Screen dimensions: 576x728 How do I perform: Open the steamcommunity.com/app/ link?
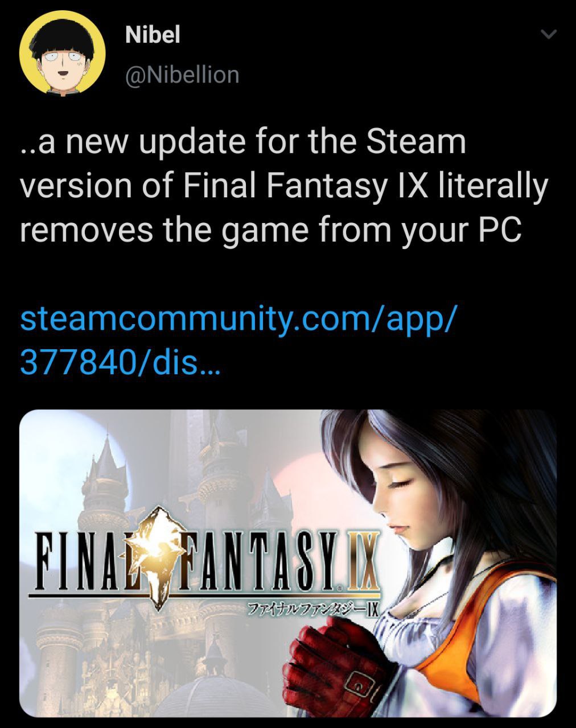click(x=238, y=318)
